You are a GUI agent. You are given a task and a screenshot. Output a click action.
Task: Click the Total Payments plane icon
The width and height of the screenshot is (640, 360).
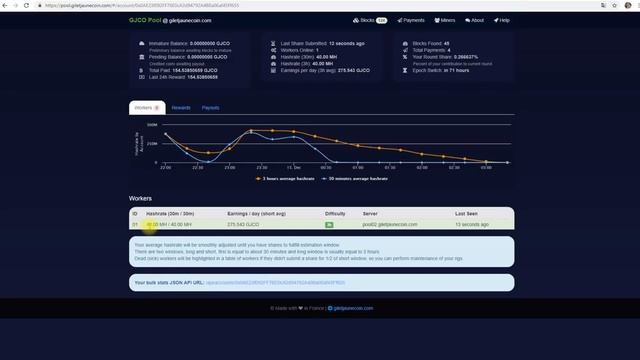(405, 50)
